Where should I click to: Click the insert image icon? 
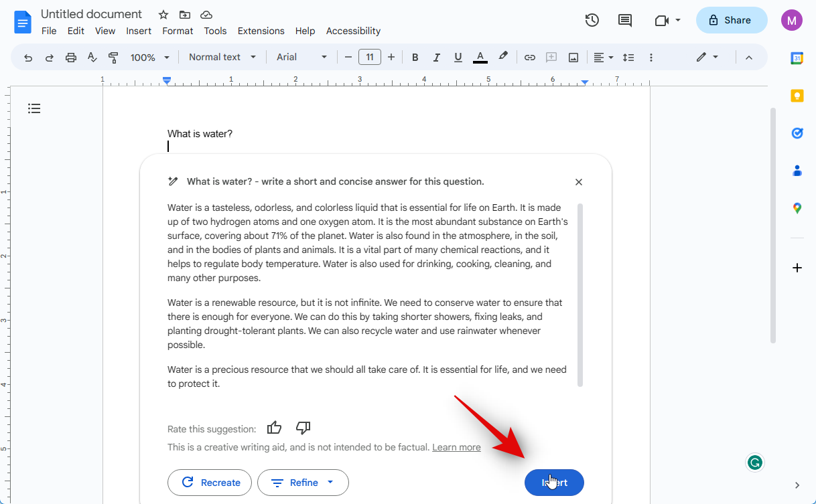573,58
